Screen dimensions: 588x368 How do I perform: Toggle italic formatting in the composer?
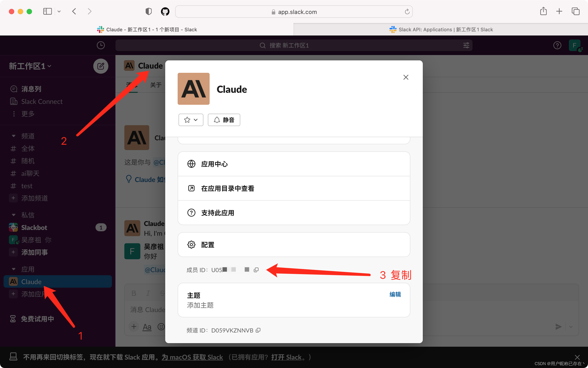click(x=147, y=293)
